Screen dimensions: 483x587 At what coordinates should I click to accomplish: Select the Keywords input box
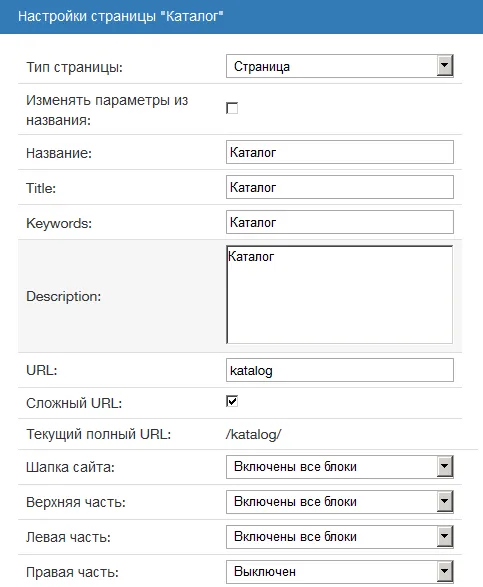point(340,222)
